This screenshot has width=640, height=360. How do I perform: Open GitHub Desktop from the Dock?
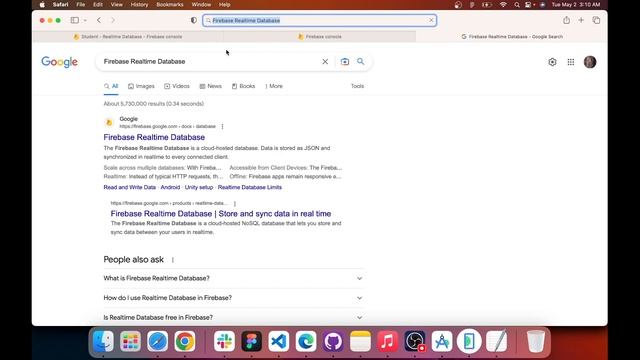point(333,341)
